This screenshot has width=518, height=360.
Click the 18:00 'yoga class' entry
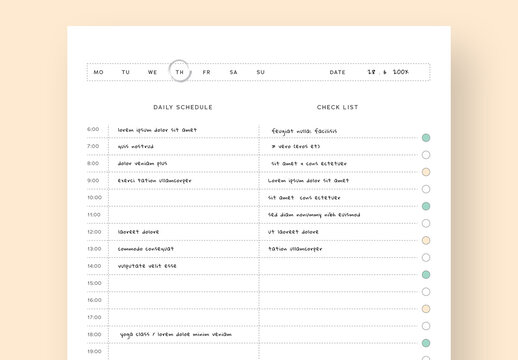click(176, 335)
